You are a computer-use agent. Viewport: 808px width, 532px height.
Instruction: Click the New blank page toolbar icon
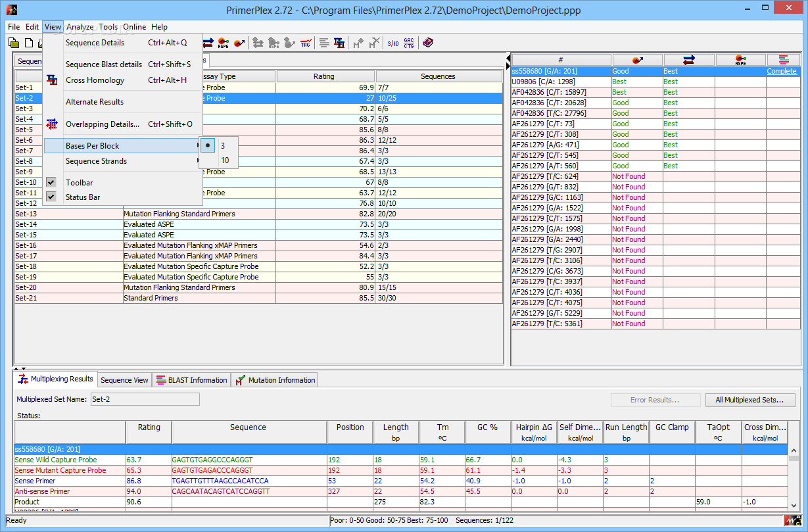[29, 43]
